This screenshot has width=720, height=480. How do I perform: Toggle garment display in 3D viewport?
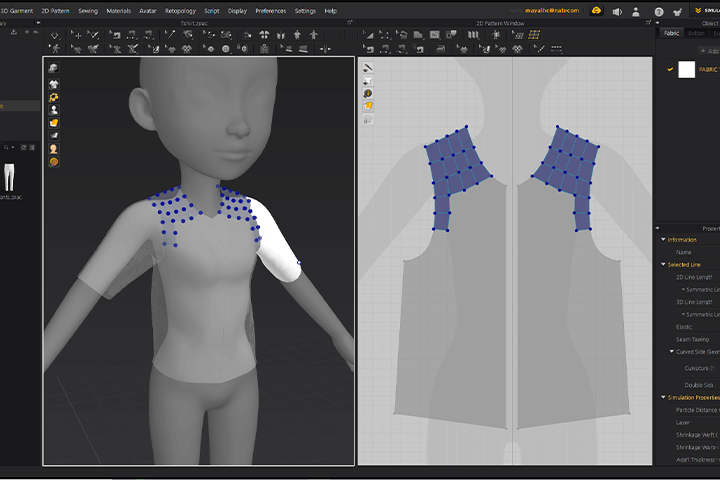click(54, 85)
